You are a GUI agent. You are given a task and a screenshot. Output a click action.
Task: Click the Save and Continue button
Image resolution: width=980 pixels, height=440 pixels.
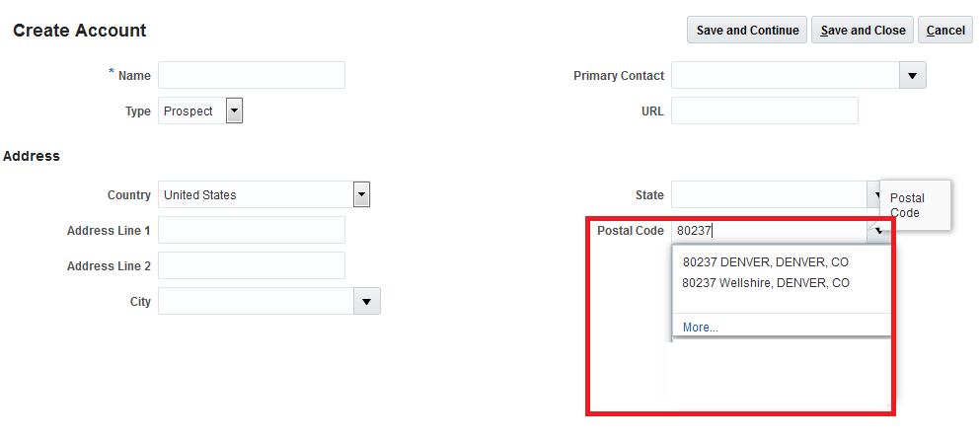(747, 30)
